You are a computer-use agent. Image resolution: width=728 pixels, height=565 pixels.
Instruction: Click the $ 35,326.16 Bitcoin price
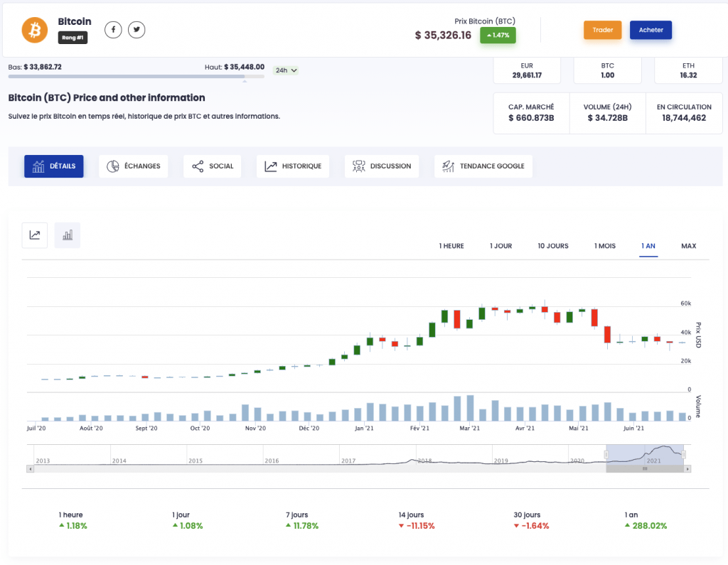443,36
